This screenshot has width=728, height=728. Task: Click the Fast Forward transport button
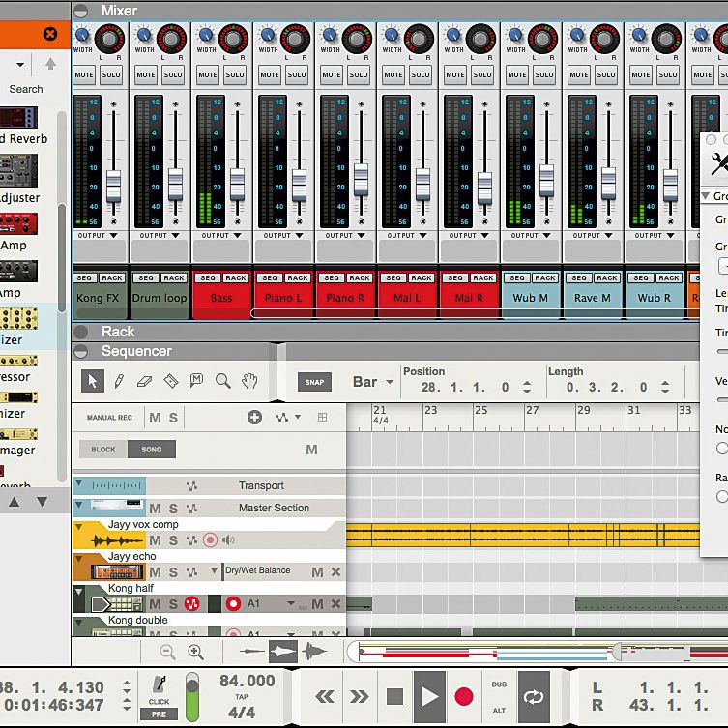pyautogui.click(x=359, y=696)
